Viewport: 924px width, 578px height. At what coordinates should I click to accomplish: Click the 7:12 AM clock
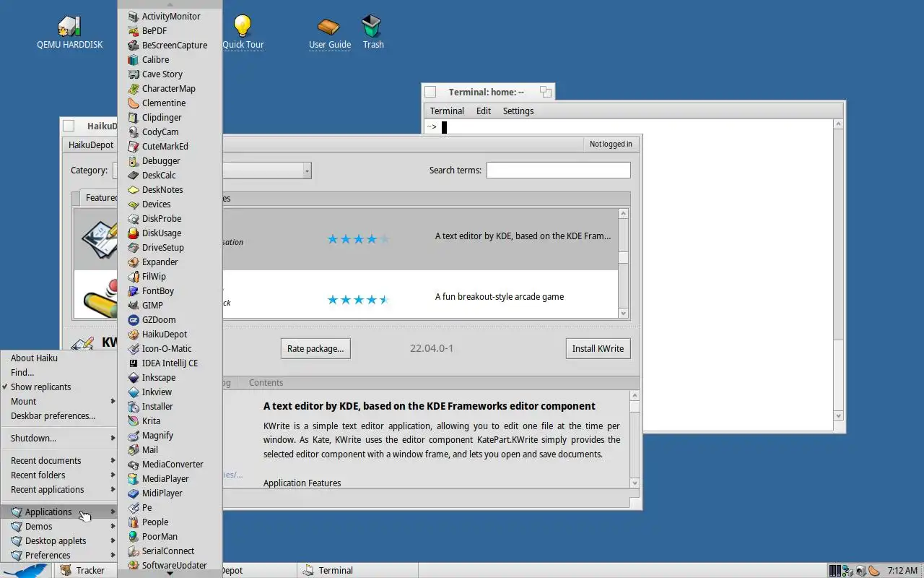902,570
